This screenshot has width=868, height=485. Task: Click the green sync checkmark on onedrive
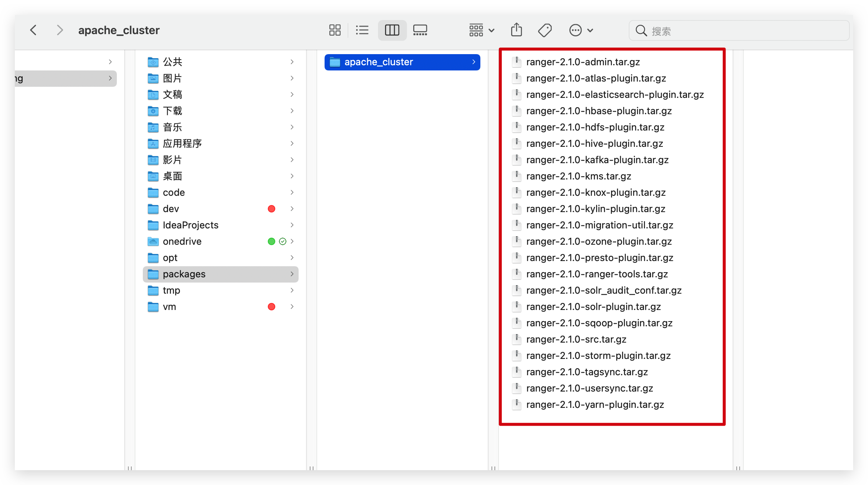(x=283, y=241)
